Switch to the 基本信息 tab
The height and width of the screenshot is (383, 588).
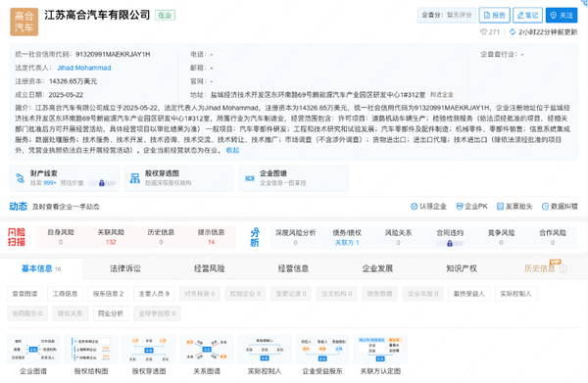pyautogui.click(x=41, y=268)
